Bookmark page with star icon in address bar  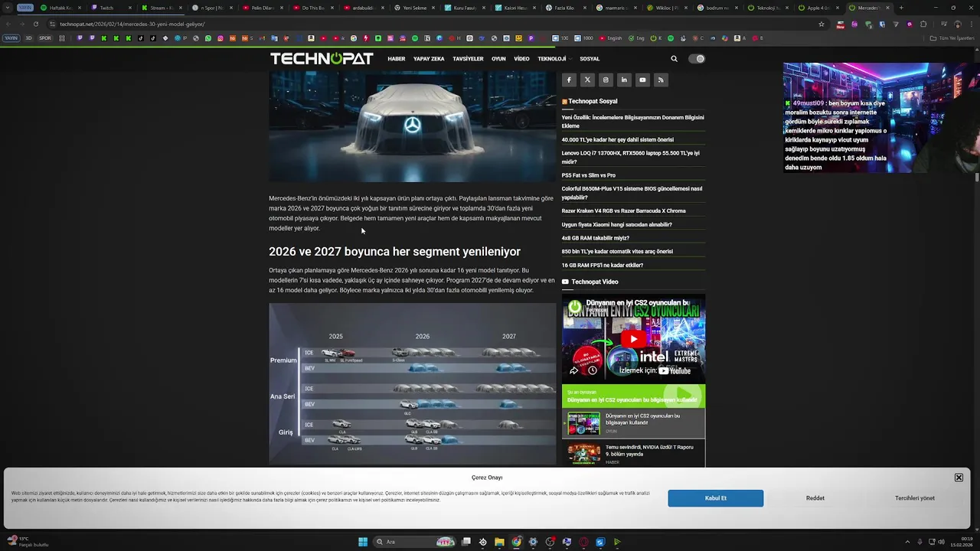pyautogui.click(x=822, y=24)
